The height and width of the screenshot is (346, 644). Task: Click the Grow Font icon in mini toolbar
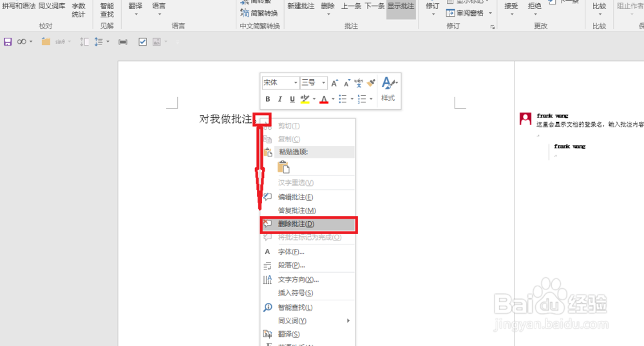tap(335, 83)
